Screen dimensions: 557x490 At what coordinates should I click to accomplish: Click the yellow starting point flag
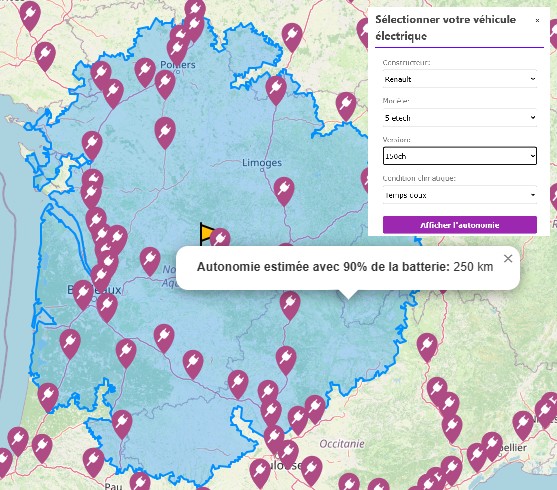click(206, 233)
